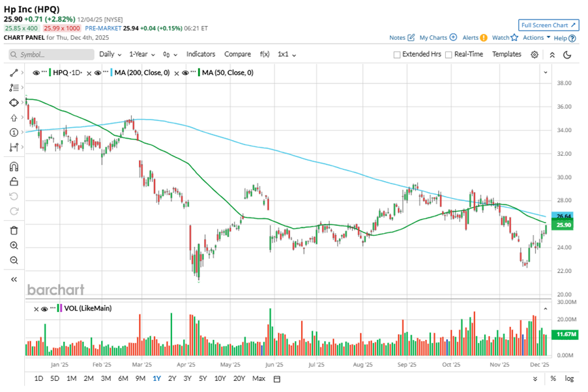The width and height of the screenshot is (588, 392).
Task: Open chart settings gear icon
Action: pos(535,55)
